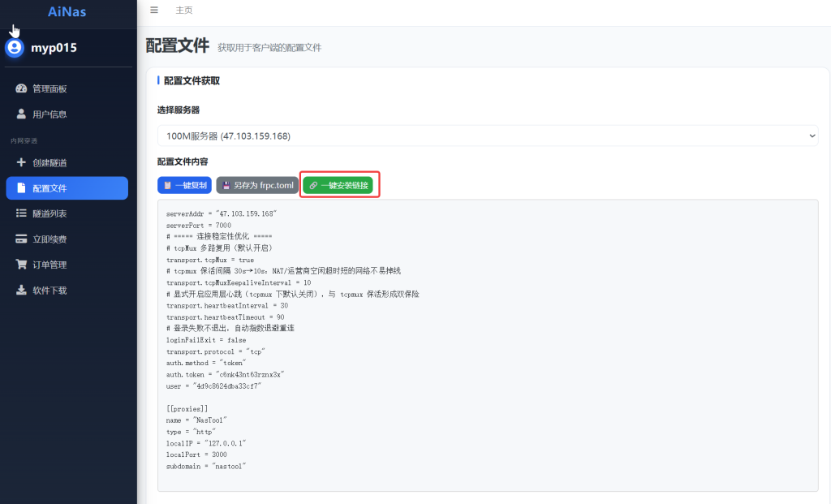
Task: Click the transport.tcpMux = true line
Action: coord(210,260)
